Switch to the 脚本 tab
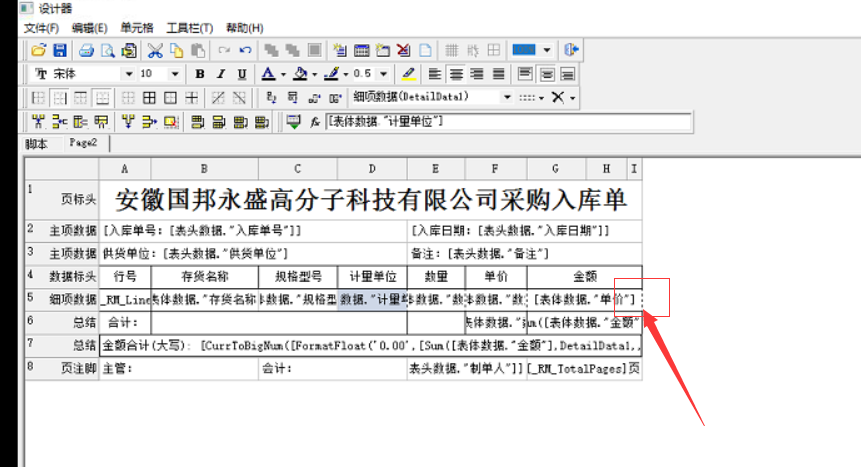Viewport: 861px width, 467px height. click(x=36, y=144)
